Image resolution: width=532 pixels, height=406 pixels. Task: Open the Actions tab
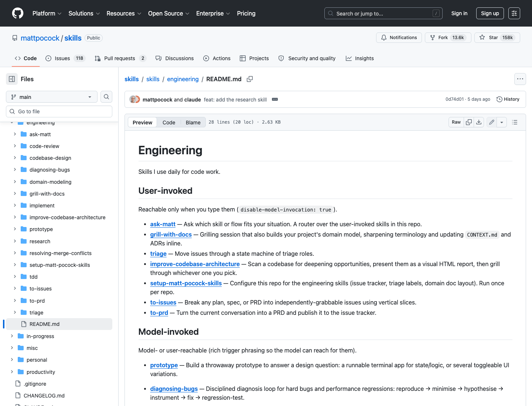[217, 58]
